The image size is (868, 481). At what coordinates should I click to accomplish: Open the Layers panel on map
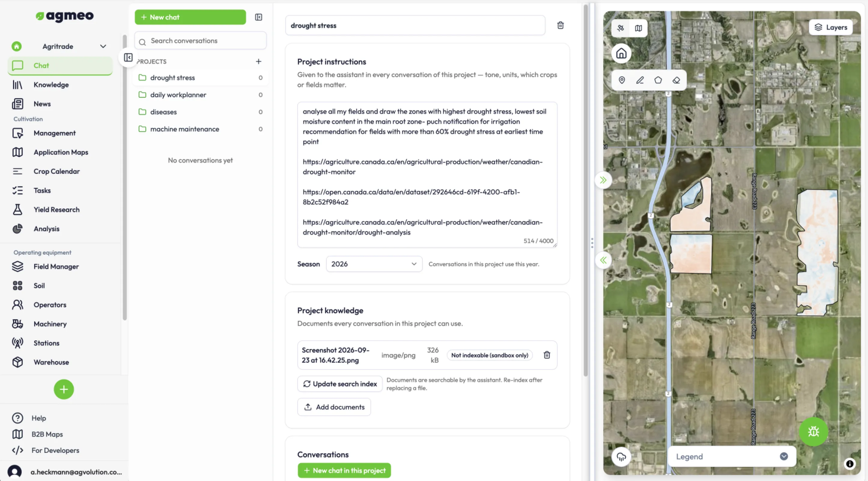pyautogui.click(x=831, y=27)
